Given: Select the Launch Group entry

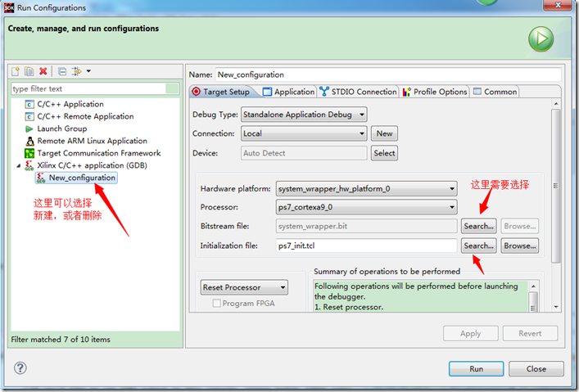Looking at the screenshot, I should (x=61, y=128).
